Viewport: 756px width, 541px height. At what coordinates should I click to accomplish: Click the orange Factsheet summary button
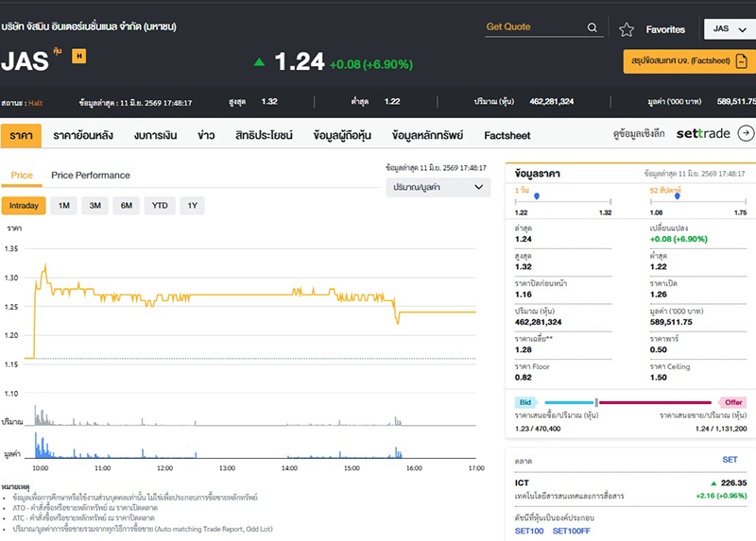[690, 61]
